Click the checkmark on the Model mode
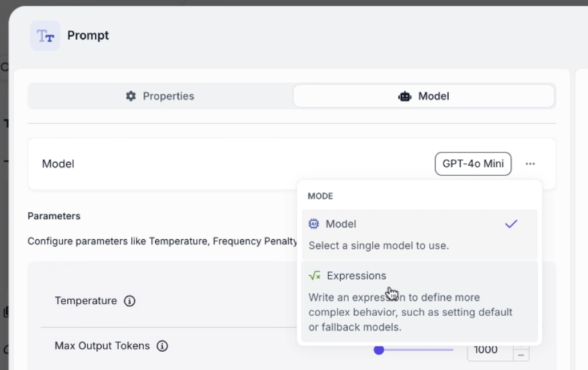This screenshot has width=588, height=370. [511, 224]
